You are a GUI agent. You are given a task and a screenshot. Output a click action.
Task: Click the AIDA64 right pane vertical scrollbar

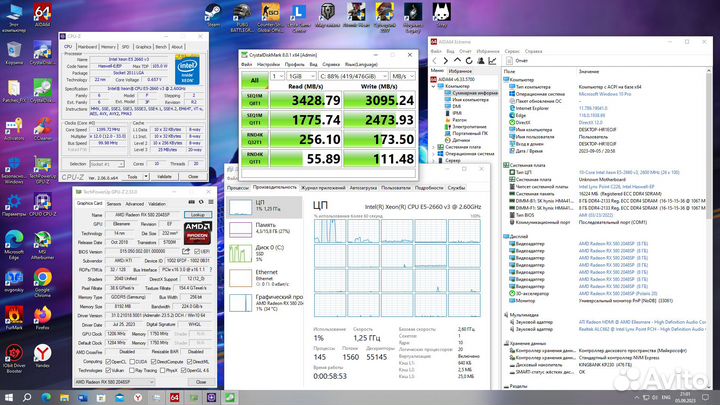709,228
